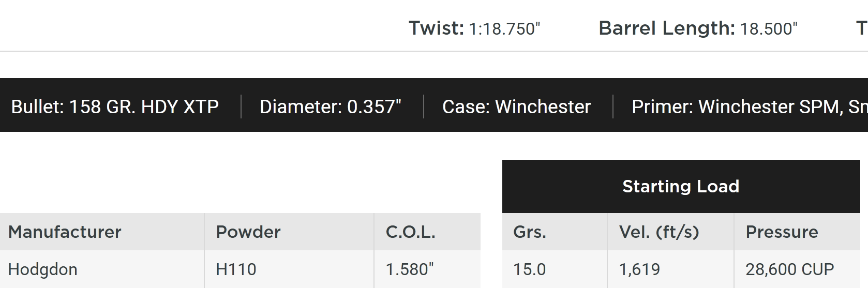This screenshot has width=868, height=303.
Task: Click the Powder column header
Action: click(248, 232)
